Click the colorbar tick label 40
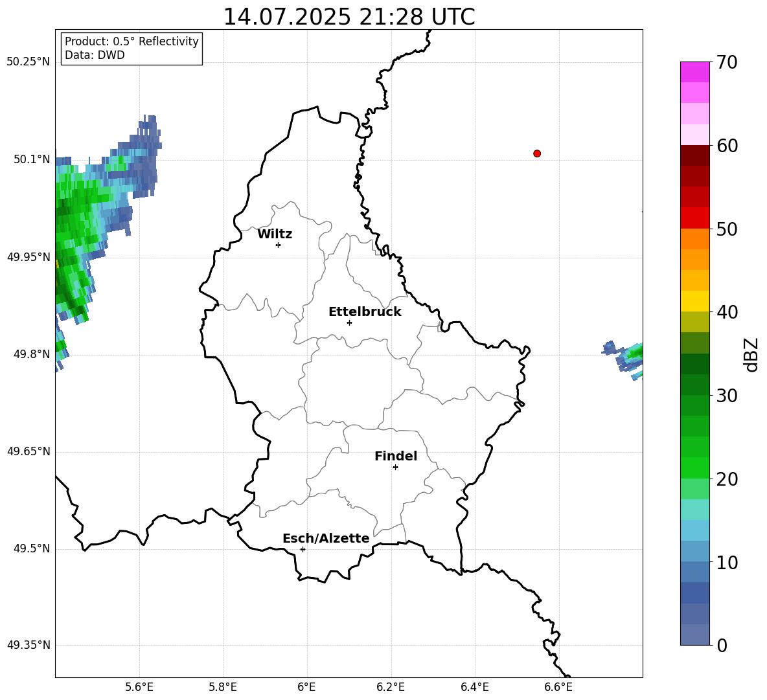The image size is (767, 700). (x=727, y=312)
